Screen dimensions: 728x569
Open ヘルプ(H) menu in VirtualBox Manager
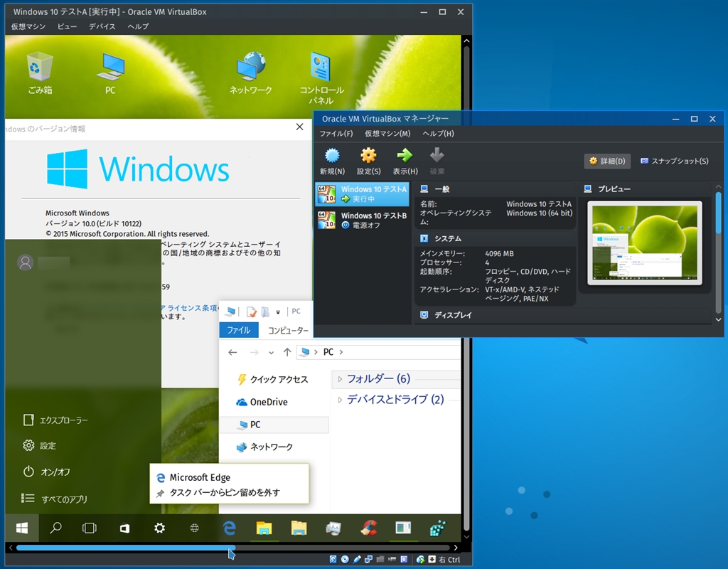(438, 133)
